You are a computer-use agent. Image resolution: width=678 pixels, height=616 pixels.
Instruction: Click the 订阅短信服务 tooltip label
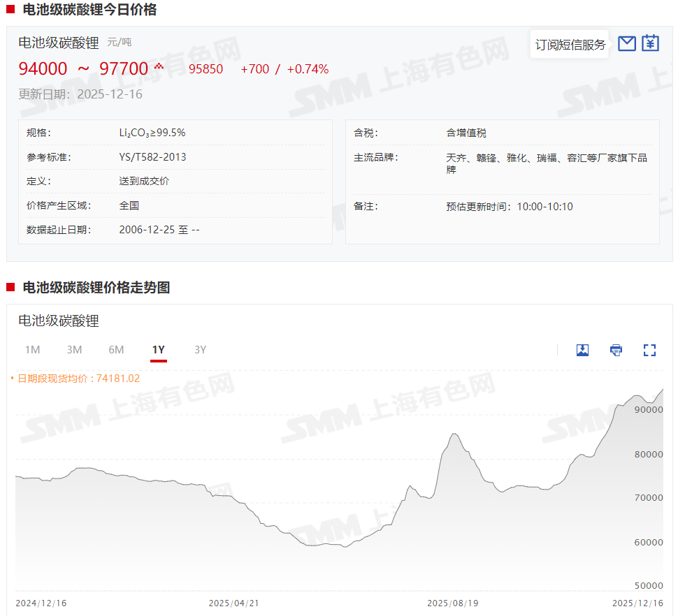(570, 45)
